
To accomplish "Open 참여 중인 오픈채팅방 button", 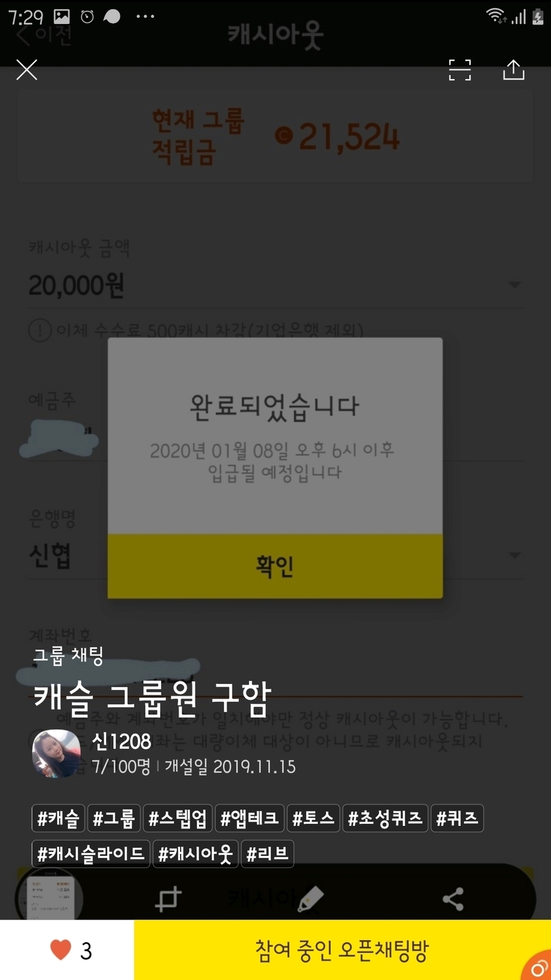I will click(343, 950).
